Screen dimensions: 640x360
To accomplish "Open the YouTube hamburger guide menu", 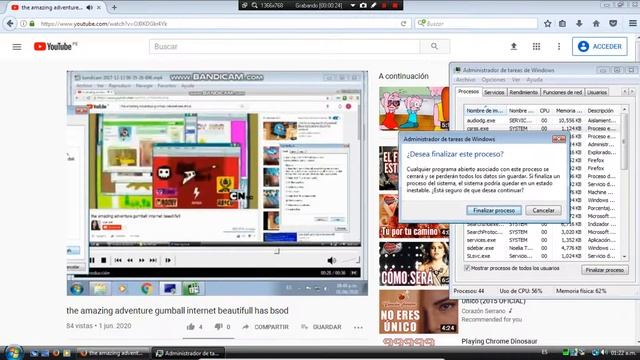I will [17, 47].
